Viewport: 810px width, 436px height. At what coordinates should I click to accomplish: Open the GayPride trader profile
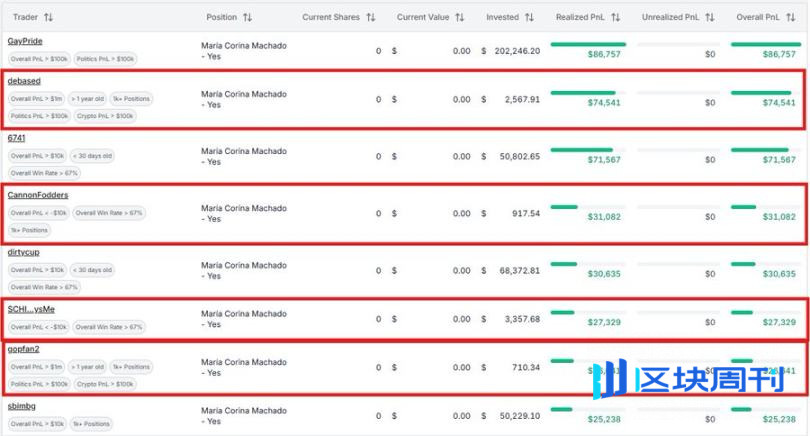25,41
